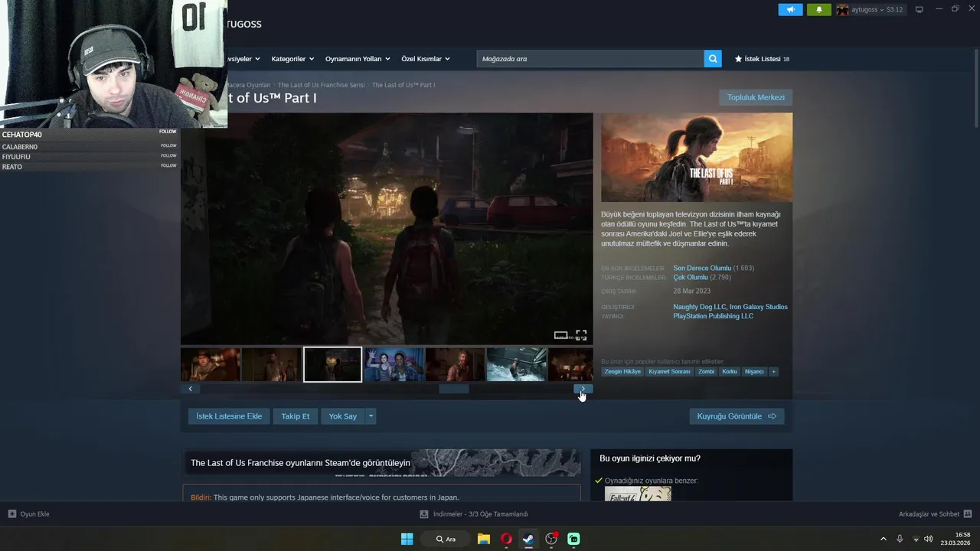Click the Fallout 4 similar game thumbnail

tap(638, 494)
